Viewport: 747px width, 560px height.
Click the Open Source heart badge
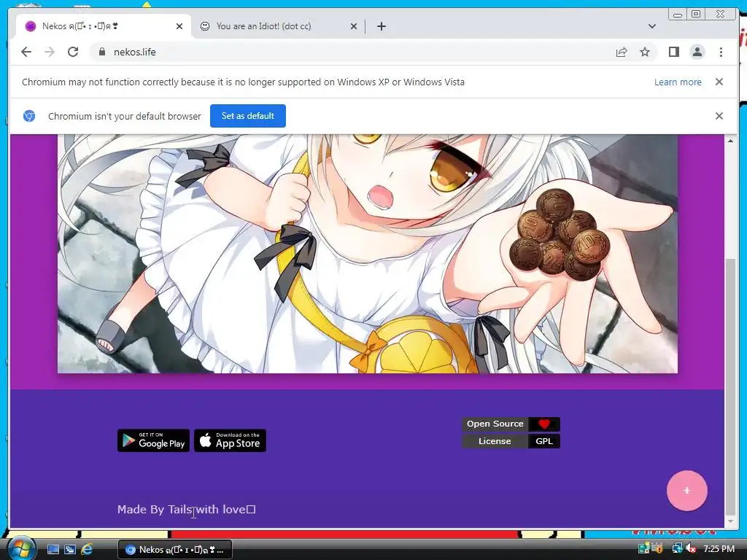(x=511, y=424)
